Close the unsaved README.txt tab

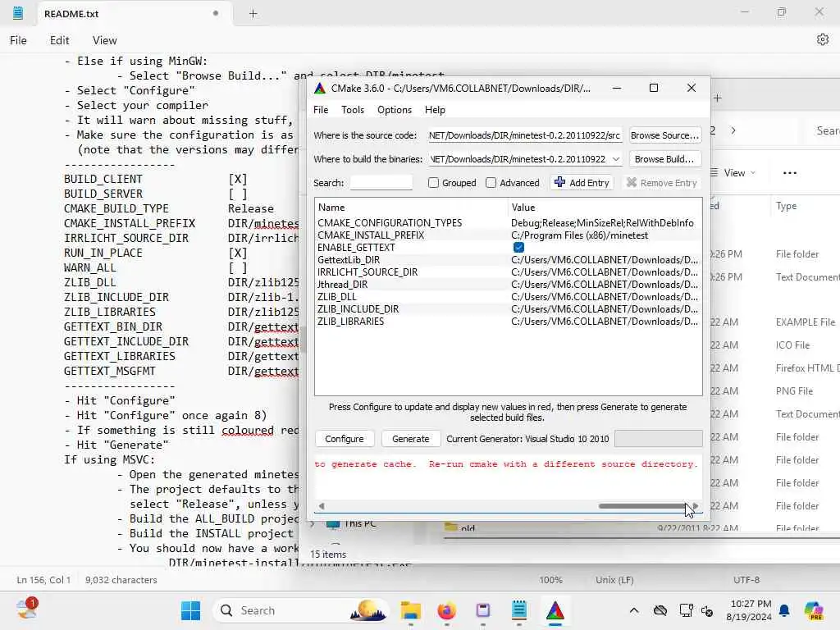coord(216,13)
